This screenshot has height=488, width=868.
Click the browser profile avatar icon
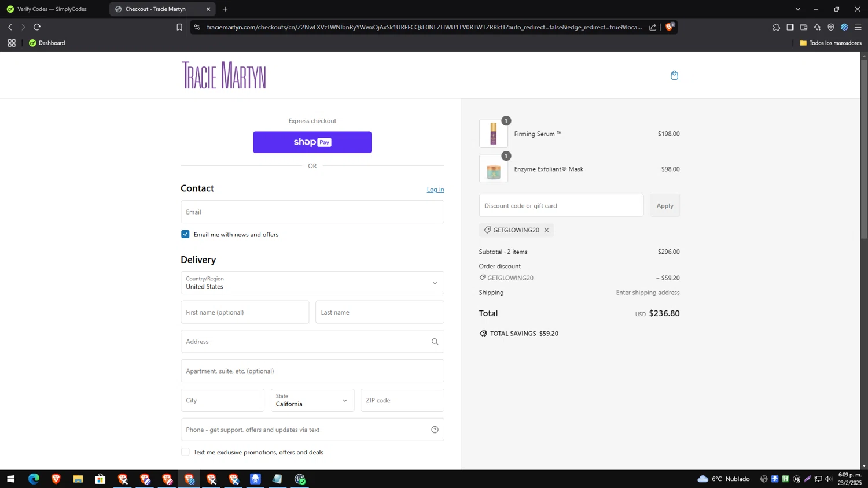844,27
